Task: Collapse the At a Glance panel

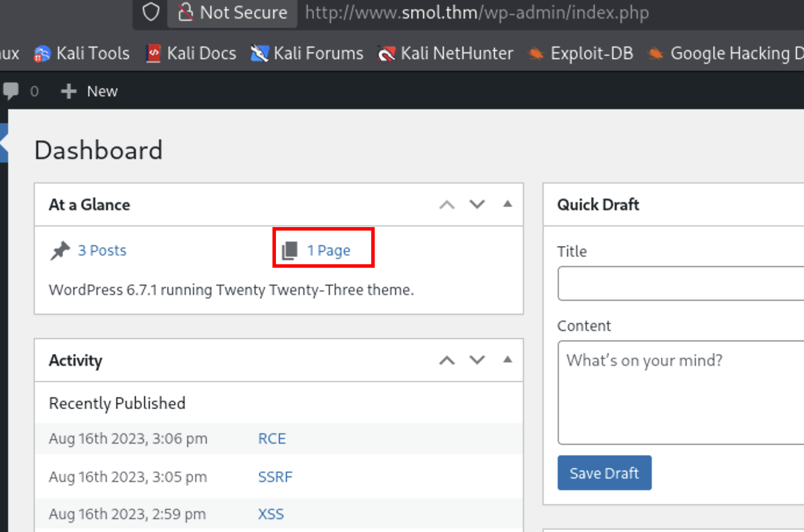Action: [508, 204]
